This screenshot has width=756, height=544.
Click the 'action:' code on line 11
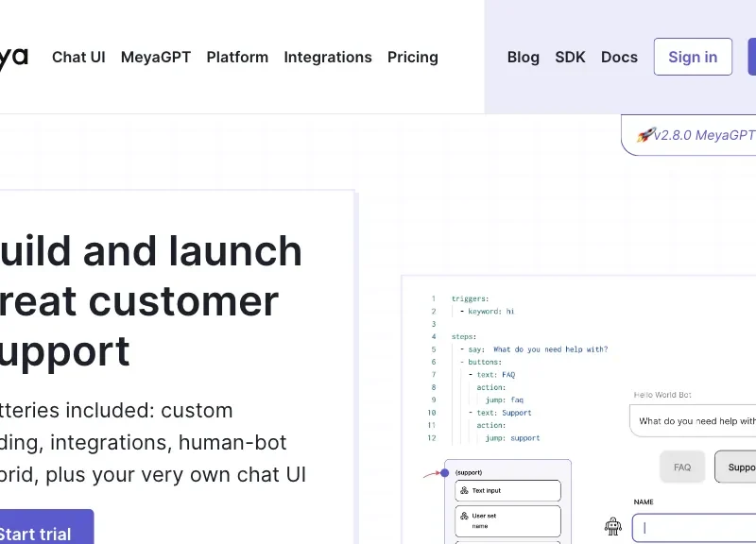(490, 425)
